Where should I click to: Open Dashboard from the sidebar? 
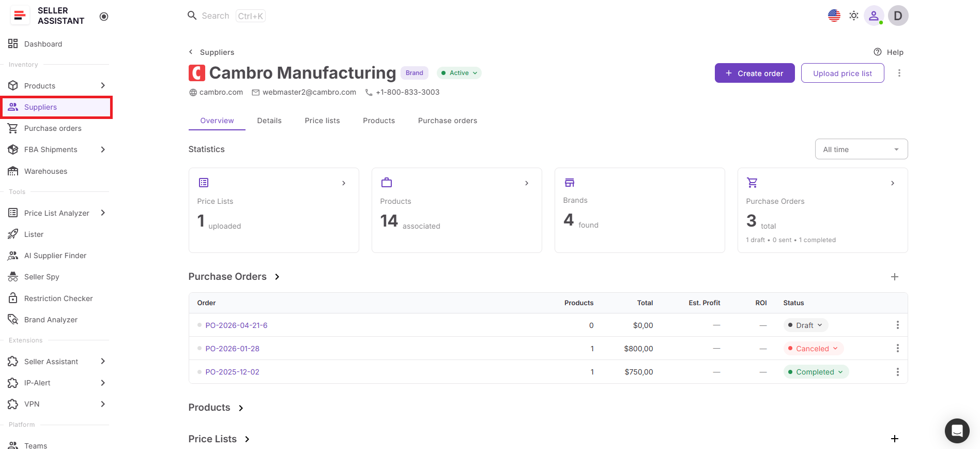43,44
